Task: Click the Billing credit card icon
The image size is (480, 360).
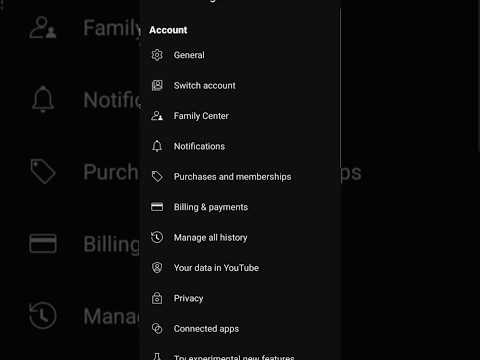Action: 157,207
